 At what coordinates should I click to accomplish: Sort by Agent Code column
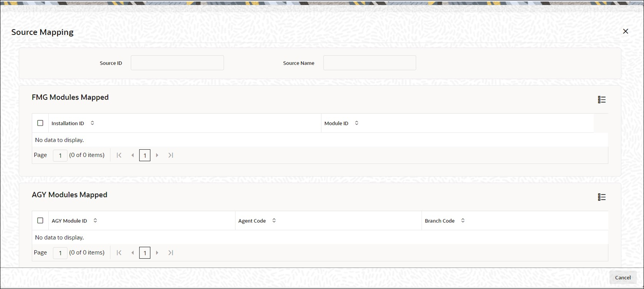274,220
